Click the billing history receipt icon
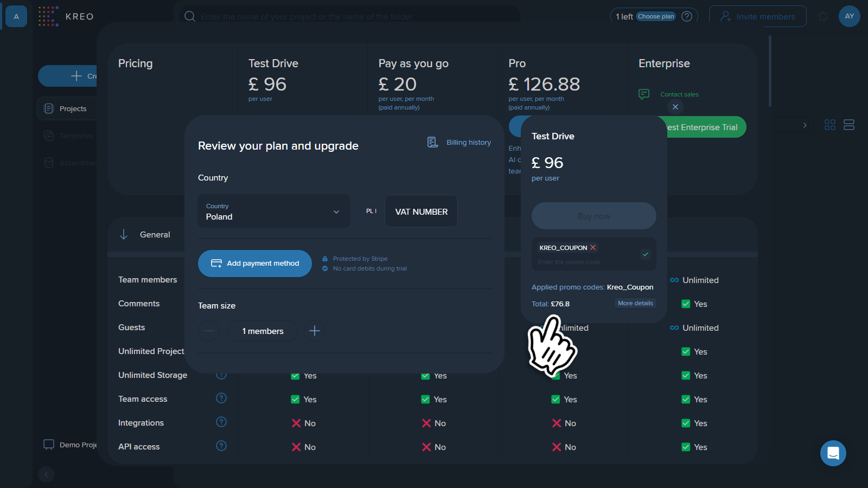Viewport: 868px width, 488px height. tap(432, 142)
